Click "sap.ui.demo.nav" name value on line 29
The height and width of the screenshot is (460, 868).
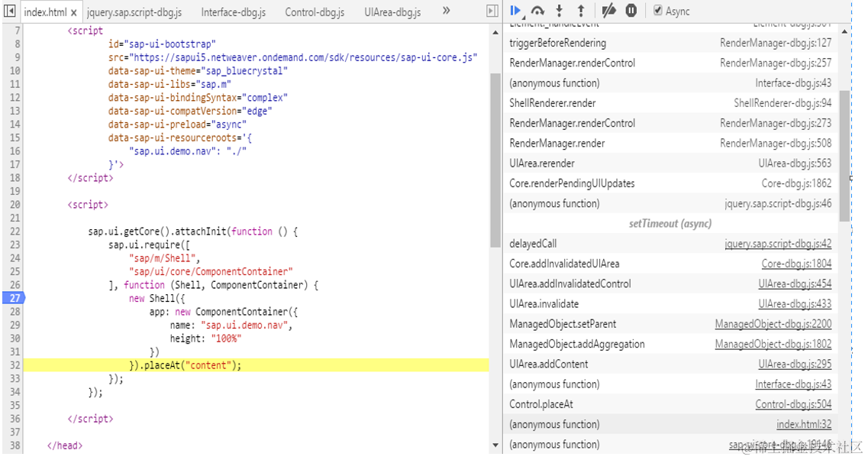click(x=247, y=326)
